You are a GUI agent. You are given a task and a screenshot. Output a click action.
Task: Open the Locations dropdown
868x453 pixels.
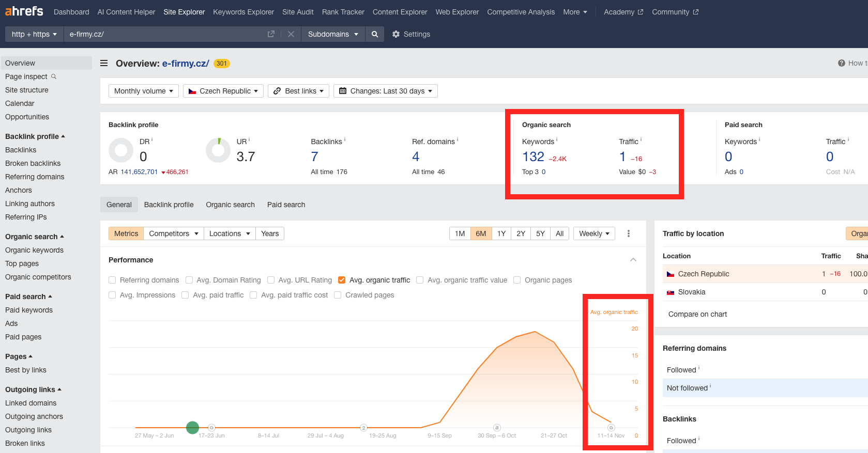pyautogui.click(x=230, y=233)
